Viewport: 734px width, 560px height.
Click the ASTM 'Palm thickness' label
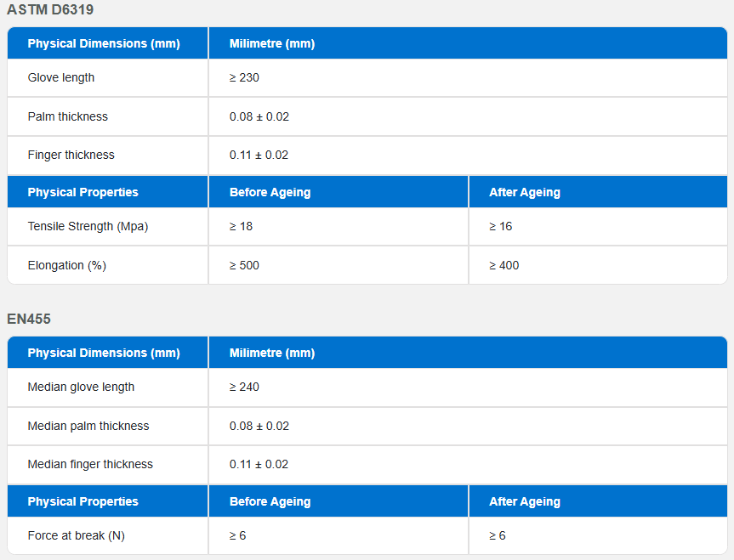point(67,116)
